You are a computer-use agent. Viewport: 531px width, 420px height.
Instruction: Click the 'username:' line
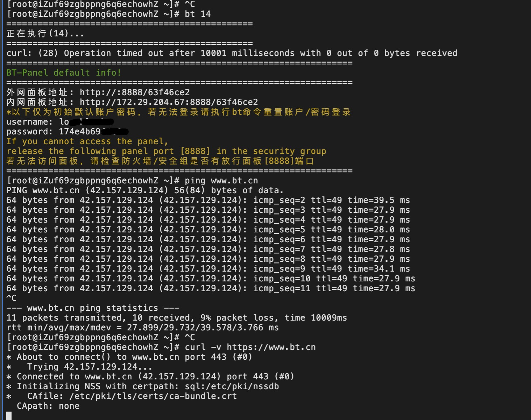pos(60,122)
